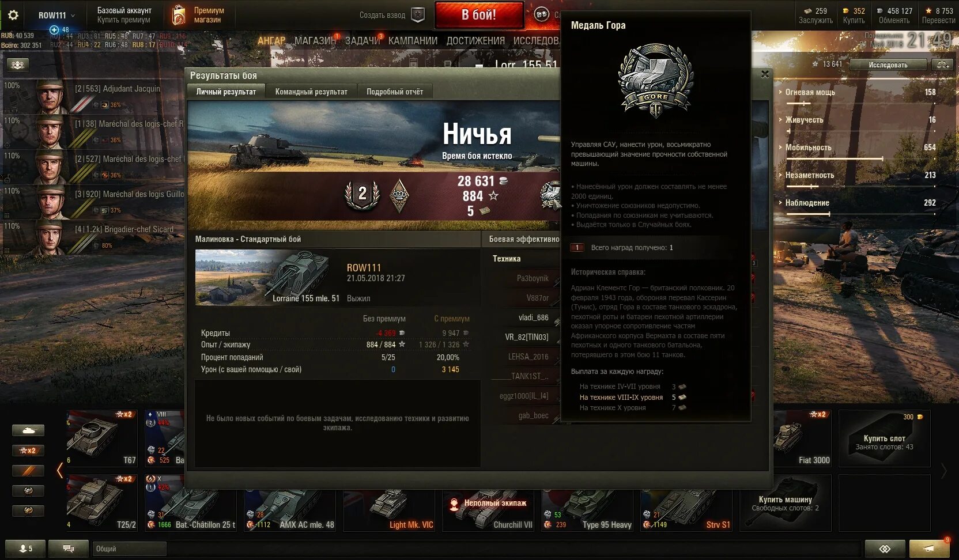Open the game settings gear menu

[13, 15]
